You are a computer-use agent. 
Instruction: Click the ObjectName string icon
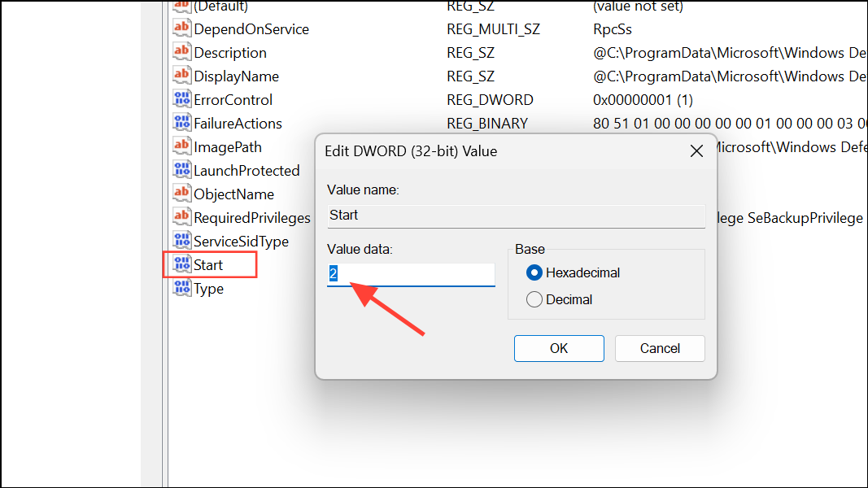181,194
